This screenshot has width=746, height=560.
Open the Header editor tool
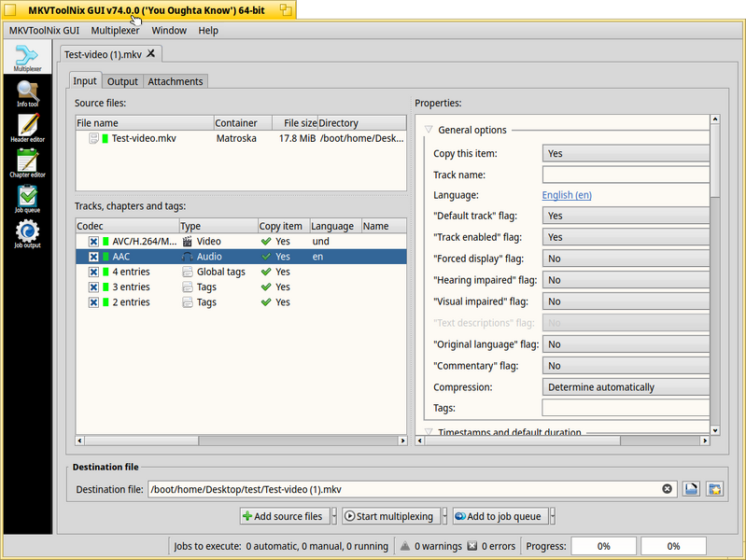point(27,129)
